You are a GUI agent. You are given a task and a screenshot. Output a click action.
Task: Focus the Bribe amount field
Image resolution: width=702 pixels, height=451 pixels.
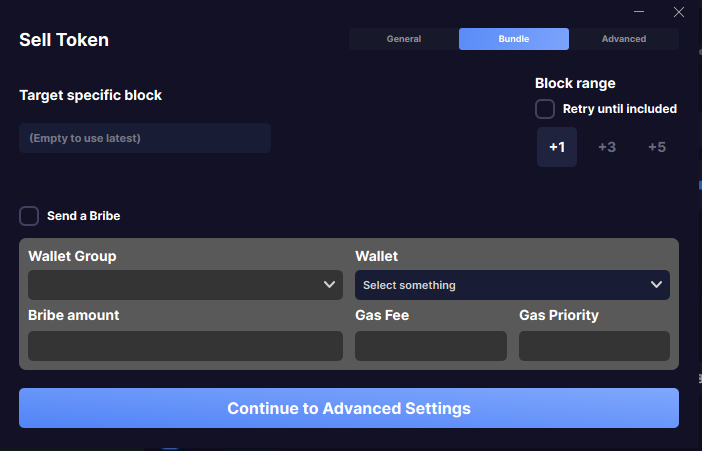[x=185, y=346]
